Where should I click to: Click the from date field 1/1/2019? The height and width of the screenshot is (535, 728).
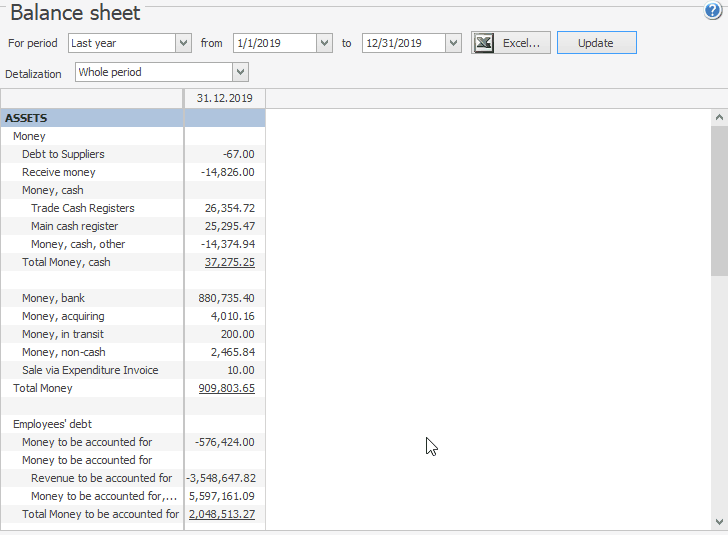coord(273,43)
